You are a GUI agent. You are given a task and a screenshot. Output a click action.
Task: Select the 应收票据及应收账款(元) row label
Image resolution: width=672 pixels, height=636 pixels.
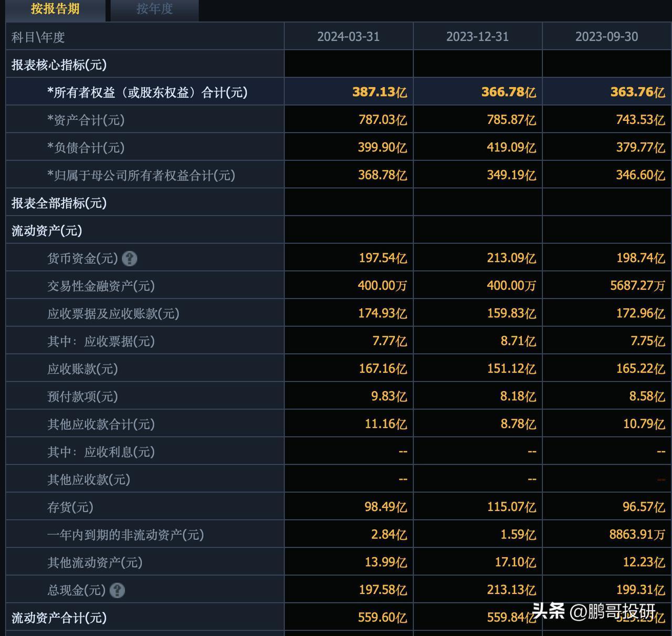[113, 314]
